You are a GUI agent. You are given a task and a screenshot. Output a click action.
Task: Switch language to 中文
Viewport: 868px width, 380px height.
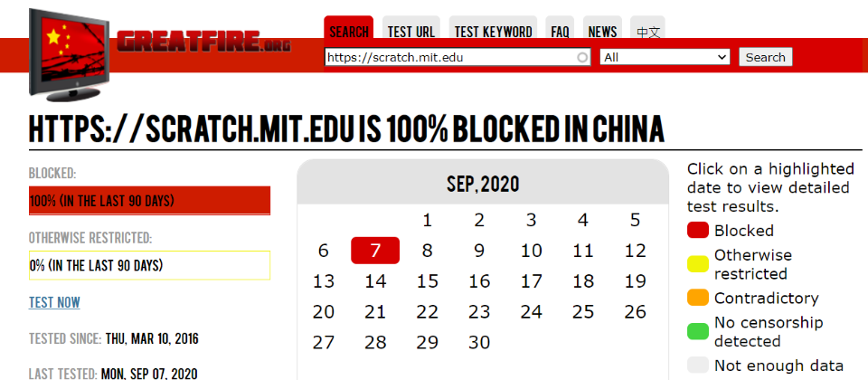point(647,32)
